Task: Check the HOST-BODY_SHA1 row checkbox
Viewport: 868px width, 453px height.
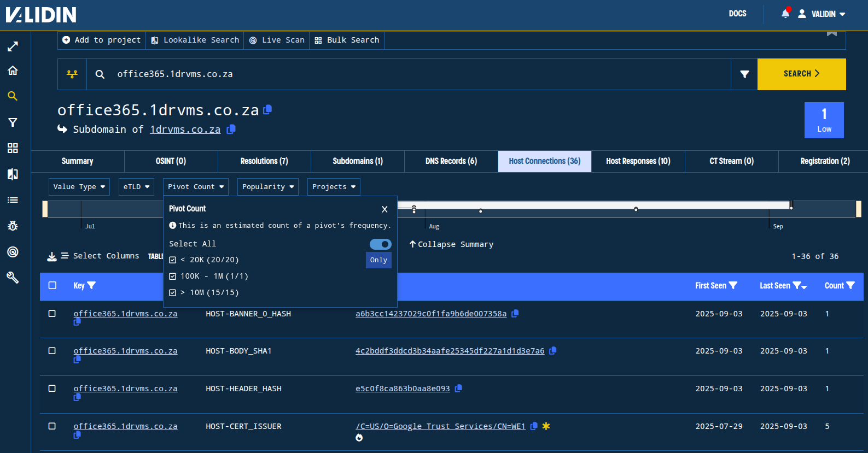Action: pyautogui.click(x=52, y=351)
